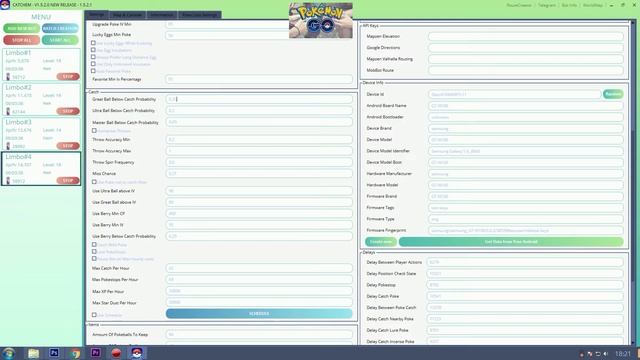This screenshot has width=640, height=360.
Task: Open Chrome from the taskbar
Action: 75,353
